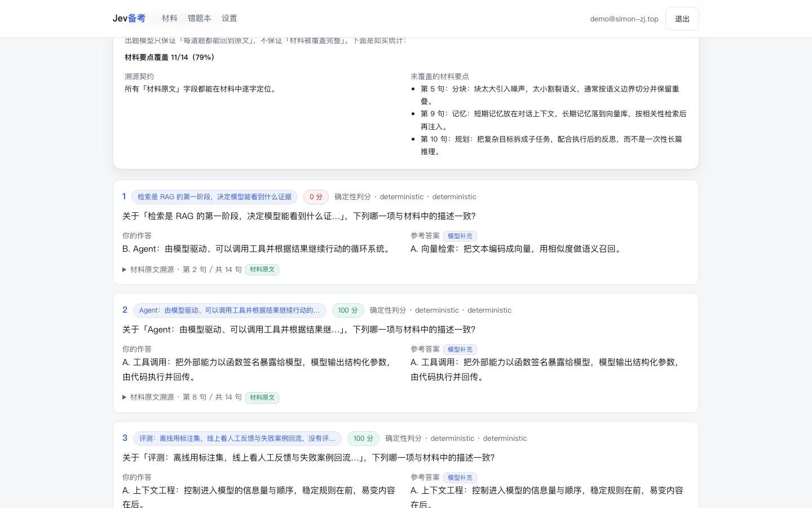This screenshot has height=508, width=812.
Task: Click question 3's 100 分 score badge
Action: pyautogui.click(x=364, y=439)
